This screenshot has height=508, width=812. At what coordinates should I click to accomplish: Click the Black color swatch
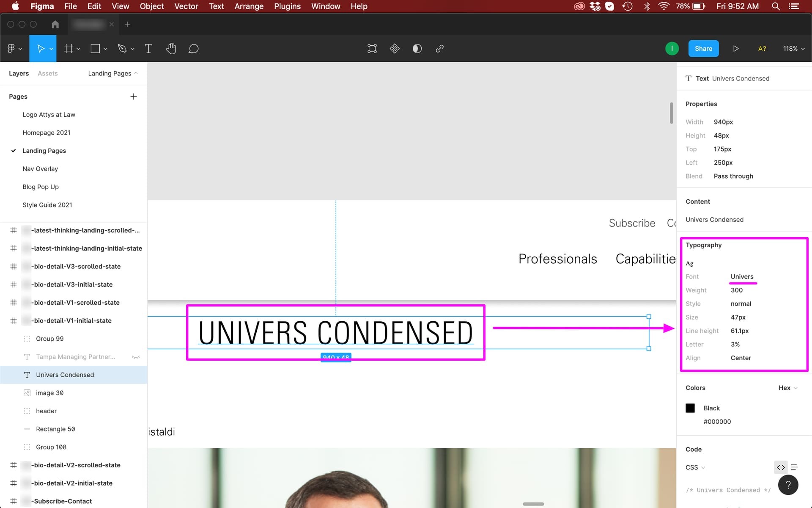690,408
